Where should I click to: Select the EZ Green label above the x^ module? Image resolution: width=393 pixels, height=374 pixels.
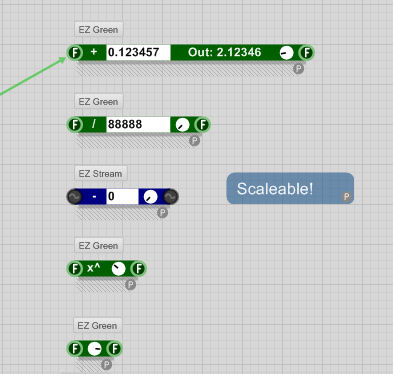99,245
